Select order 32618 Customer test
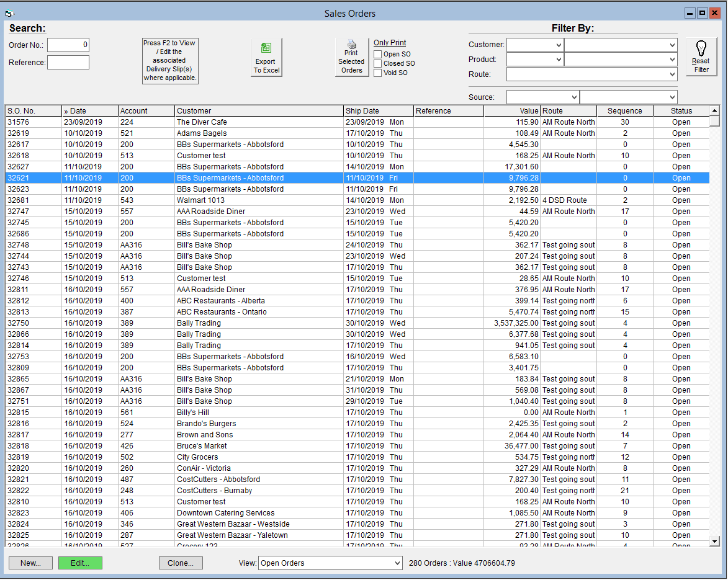 [357, 156]
